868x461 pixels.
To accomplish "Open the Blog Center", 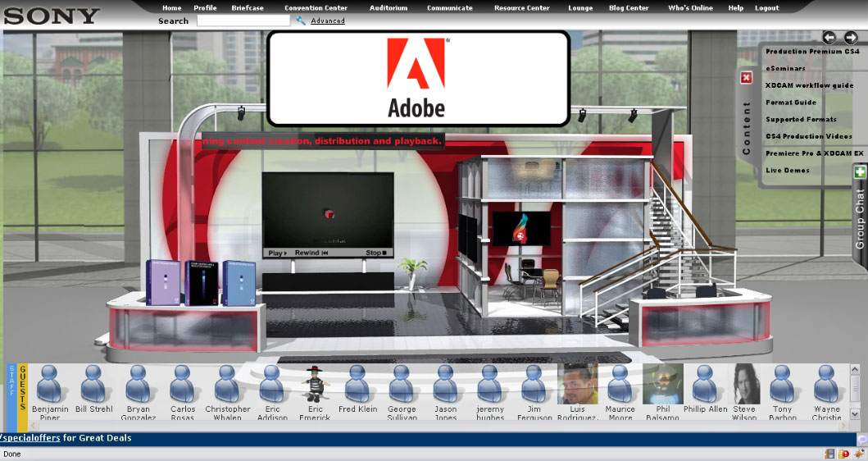I will click(629, 7).
